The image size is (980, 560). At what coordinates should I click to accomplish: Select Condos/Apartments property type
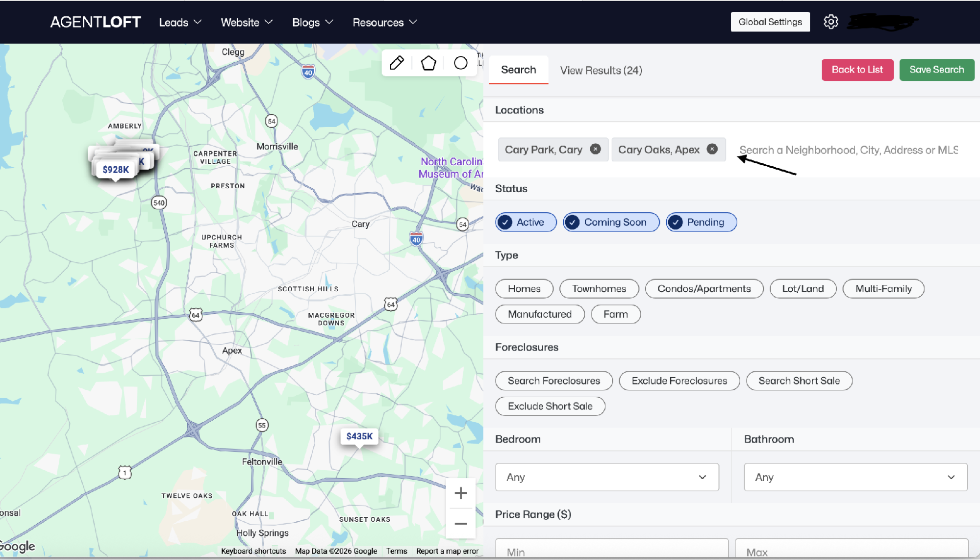tap(704, 289)
